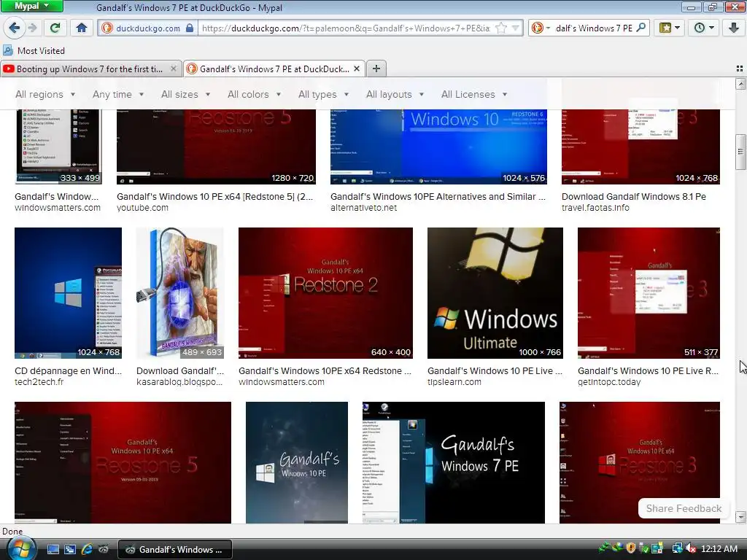Open Gandalf's Windows 10PE x64 Redstone title link
The image size is (747, 560).
(325, 371)
